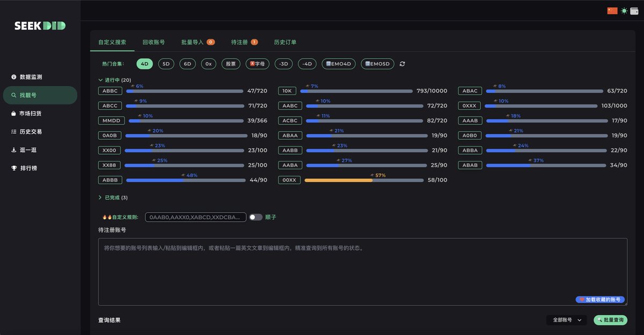
Task: Switch to the 历史订单 tab
Action: (x=285, y=42)
